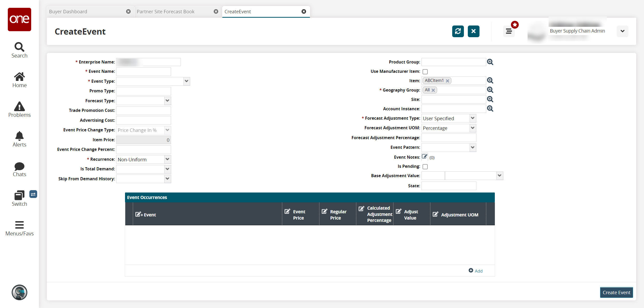The width and height of the screenshot is (644, 308).
Task: Click the Event Name input field
Action: point(143,72)
